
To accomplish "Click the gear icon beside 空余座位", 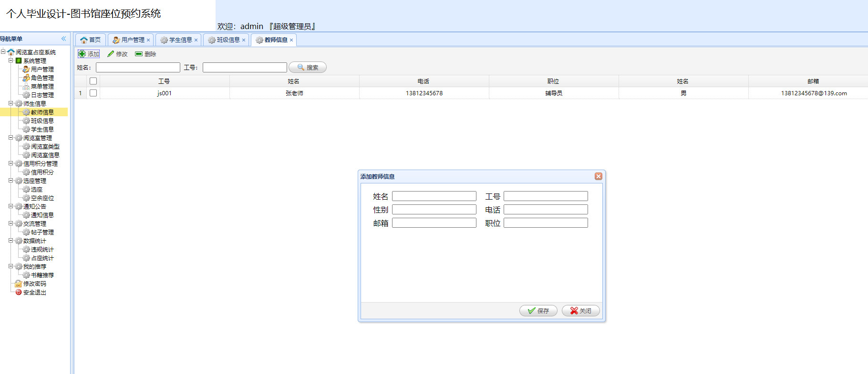I will pyautogui.click(x=26, y=198).
